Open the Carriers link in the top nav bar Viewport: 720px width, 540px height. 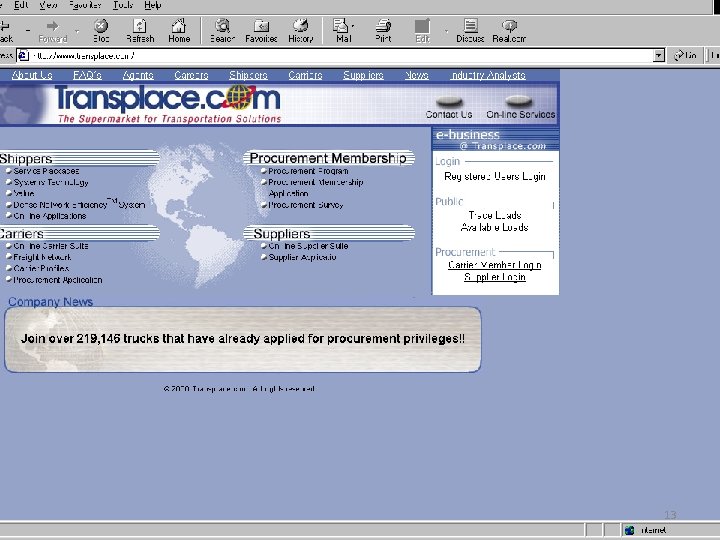(305, 75)
